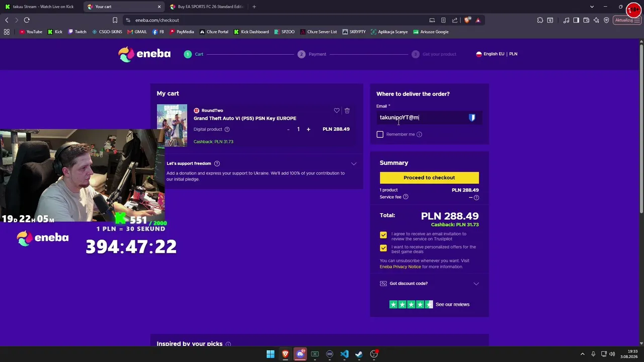Click the Proceed to checkout button
The height and width of the screenshot is (362, 644).
point(429,177)
